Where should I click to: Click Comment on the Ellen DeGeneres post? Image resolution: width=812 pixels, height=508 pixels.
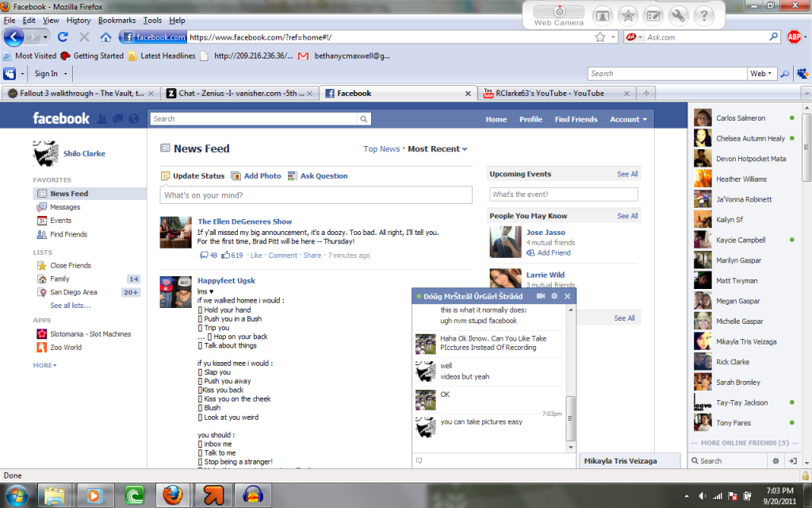click(283, 255)
